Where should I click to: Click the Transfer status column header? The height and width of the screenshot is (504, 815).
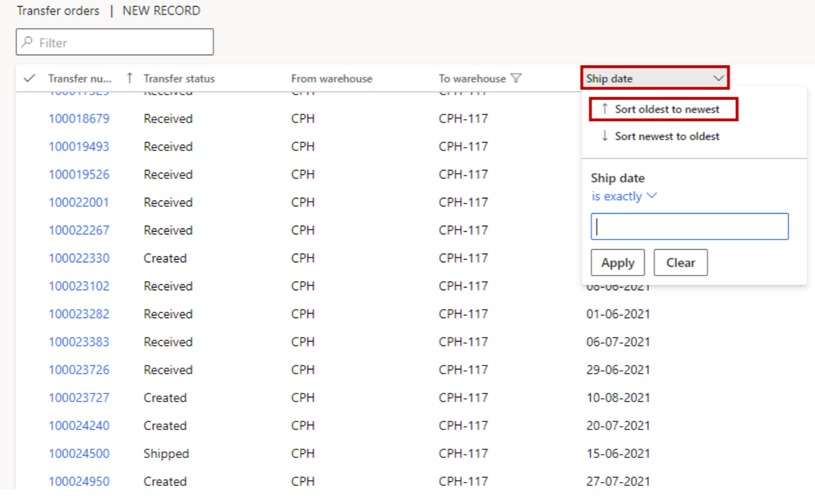(x=179, y=79)
